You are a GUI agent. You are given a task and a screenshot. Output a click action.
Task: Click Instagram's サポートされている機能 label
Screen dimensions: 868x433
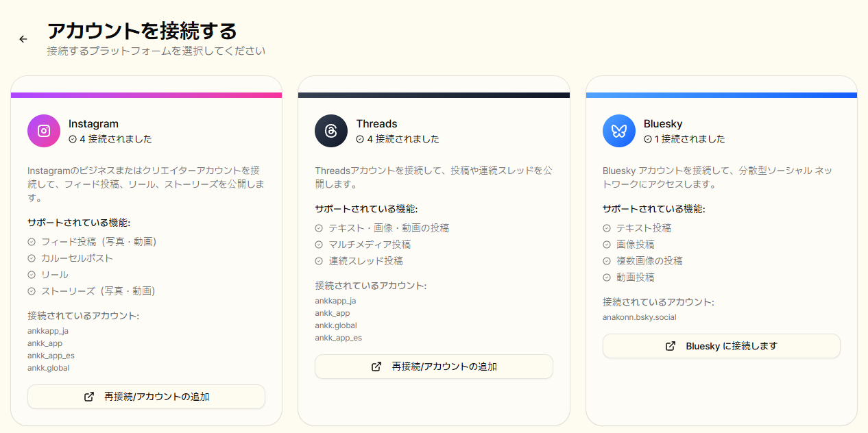79,223
